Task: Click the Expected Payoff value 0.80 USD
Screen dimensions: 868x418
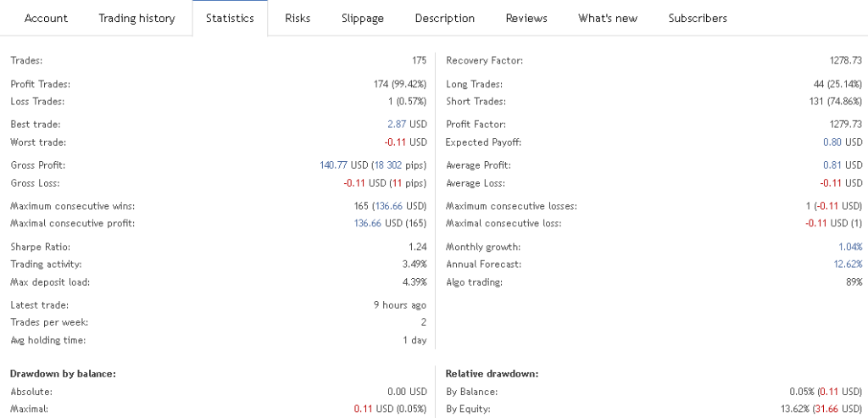Action: (843, 142)
